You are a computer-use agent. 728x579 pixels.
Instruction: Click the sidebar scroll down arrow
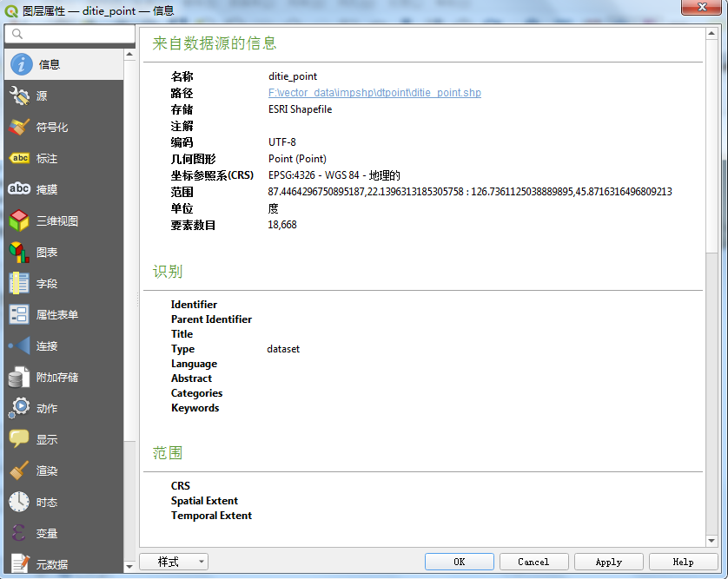coord(129,567)
